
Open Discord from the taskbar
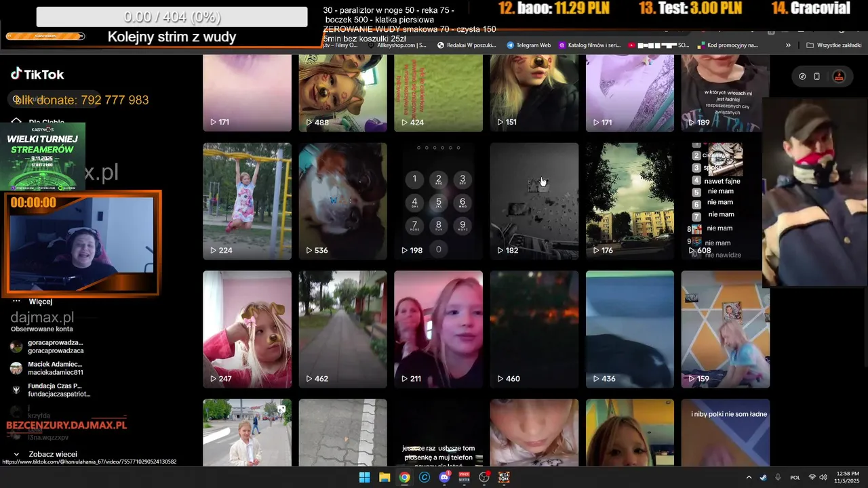pos(445,477)
